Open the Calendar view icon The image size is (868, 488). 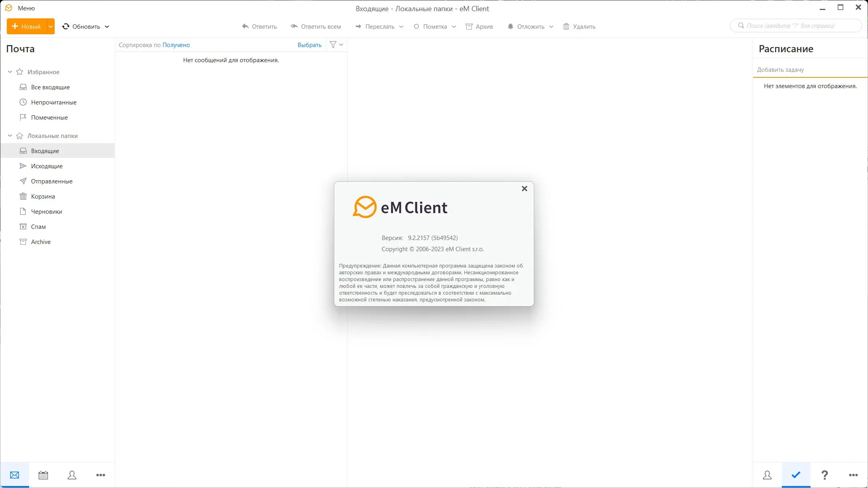43,475
